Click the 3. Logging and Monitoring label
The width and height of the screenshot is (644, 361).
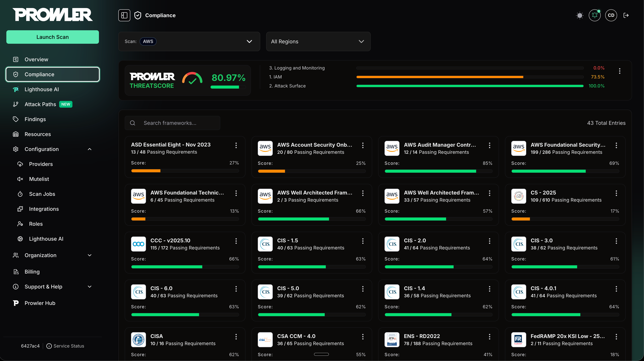[297, 68]
